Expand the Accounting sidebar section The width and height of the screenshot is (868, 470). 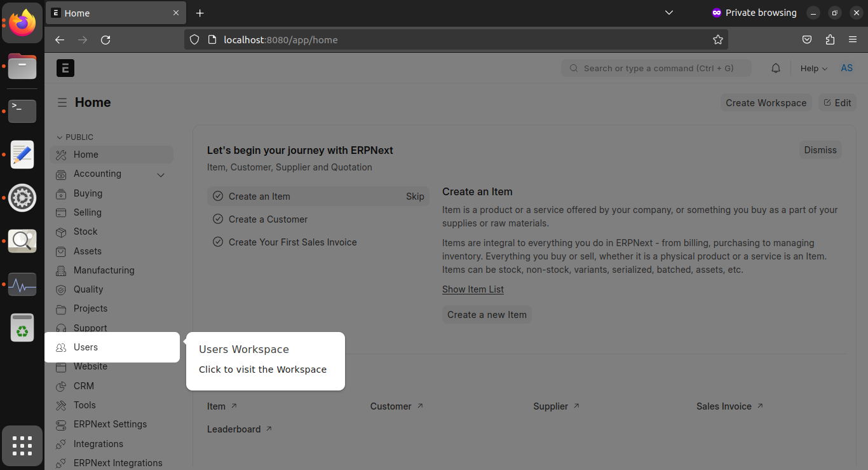pyautogui.click(x=161, y=175)
